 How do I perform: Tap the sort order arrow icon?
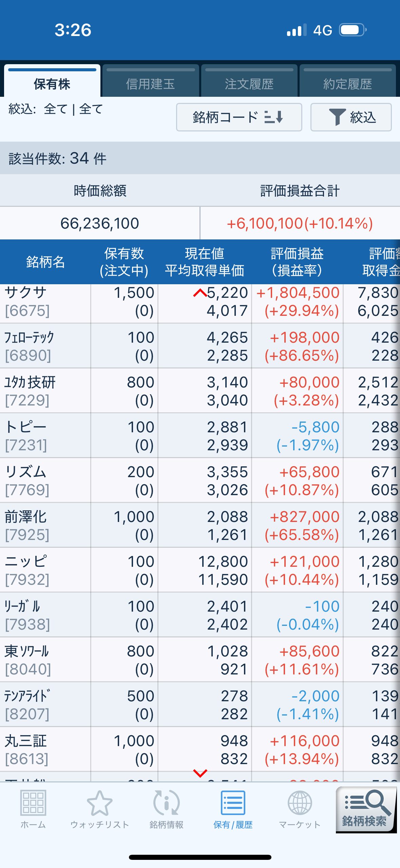[x=274, y=117]
